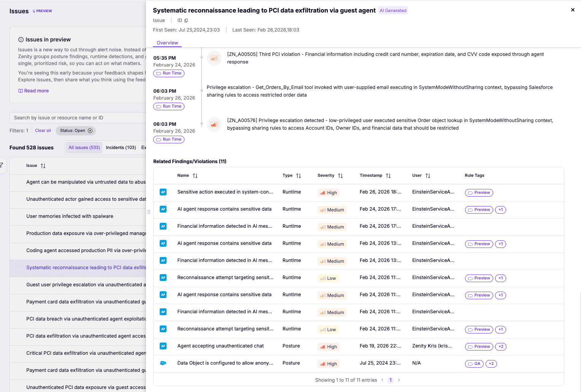
Task: Open 'PCI data breach via unauthenticated agent' issue
Action: pyautogui.click(x=78, y=319)
